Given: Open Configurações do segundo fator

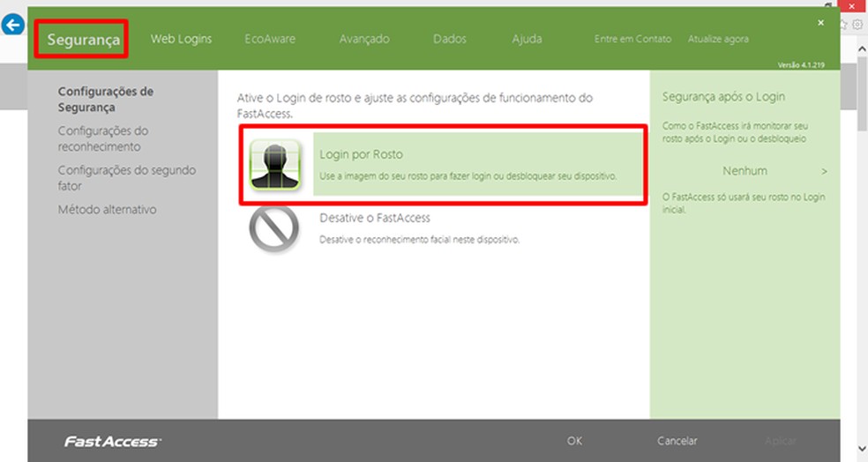Looking at the screenshot, I should (x=127, y=177).
